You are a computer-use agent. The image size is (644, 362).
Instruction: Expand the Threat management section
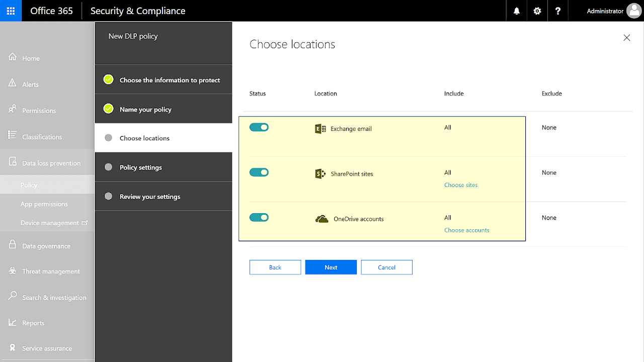point(51,271)
